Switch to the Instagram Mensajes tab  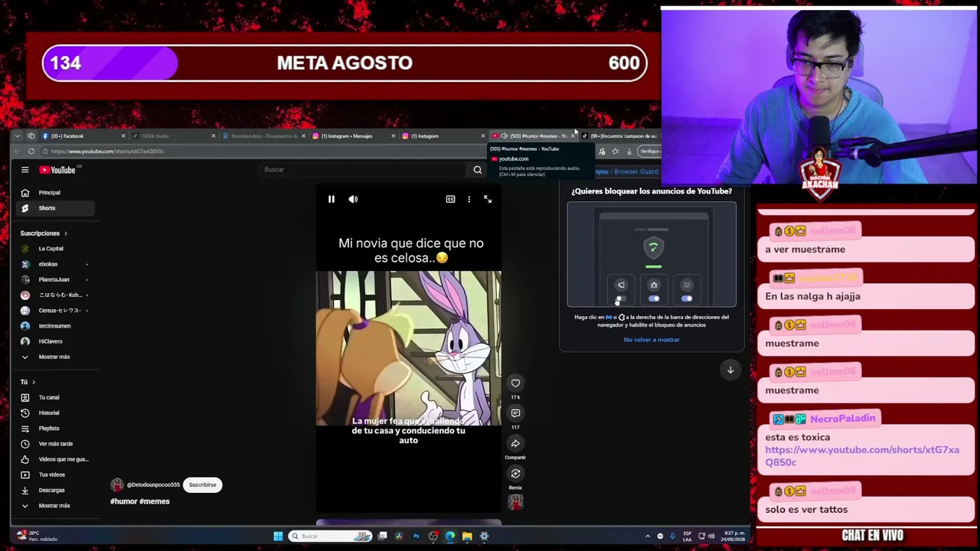(352, 136)
